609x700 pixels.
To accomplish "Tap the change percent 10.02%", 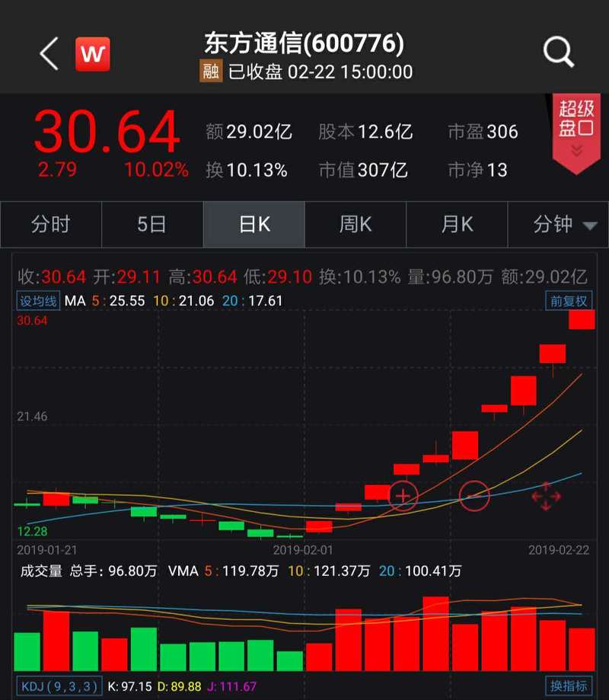I will coord(156,170).
